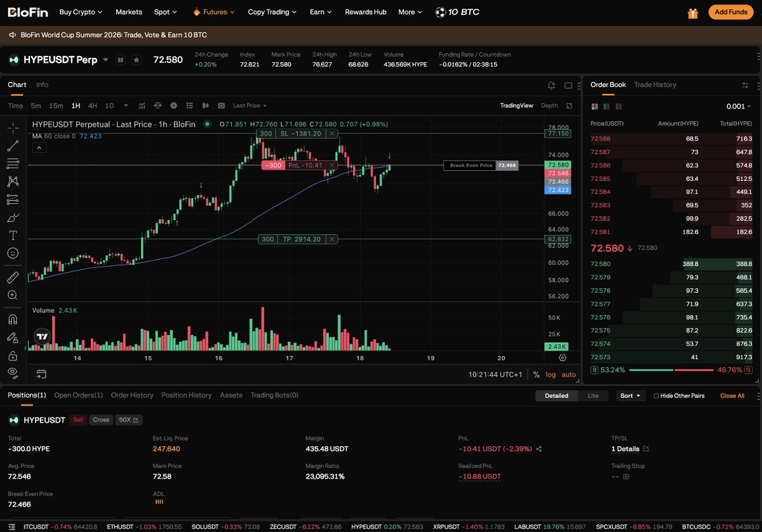This screenshot has height=532, width=762.
Task: Open the Info tab next to Chart
Action: [x=42, y=85]
